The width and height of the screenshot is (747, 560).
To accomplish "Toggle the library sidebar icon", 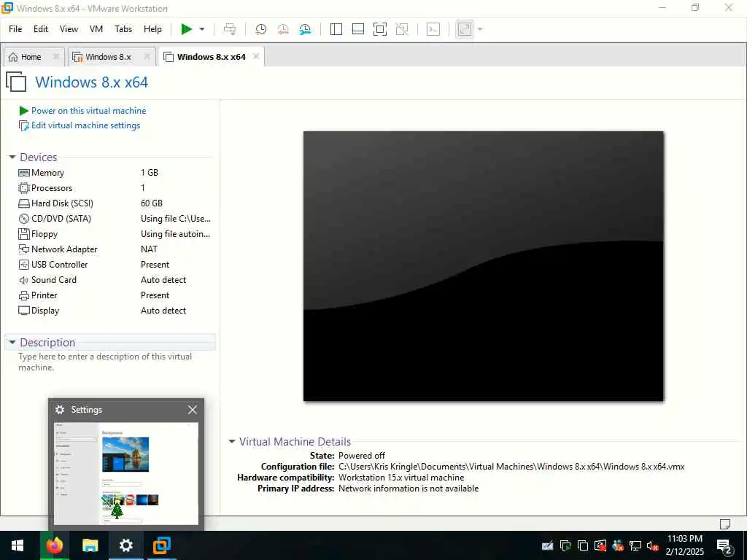I will point(336,29).
